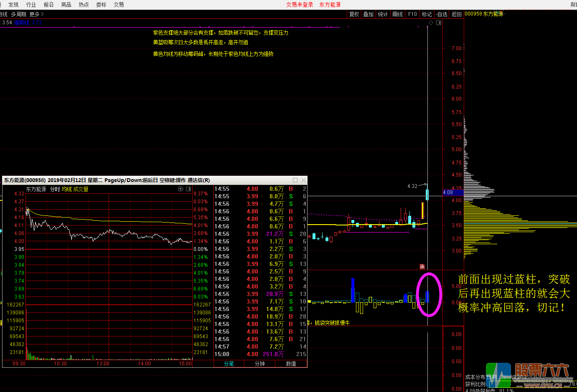Click the 返回 button

point(456,14)
